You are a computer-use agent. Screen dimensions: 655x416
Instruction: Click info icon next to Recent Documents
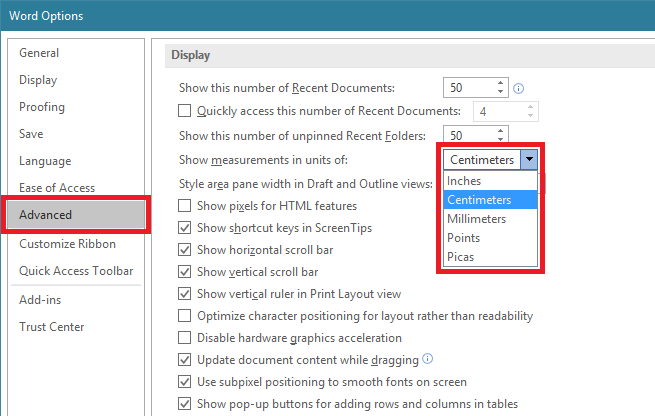(x=518, y=89)
